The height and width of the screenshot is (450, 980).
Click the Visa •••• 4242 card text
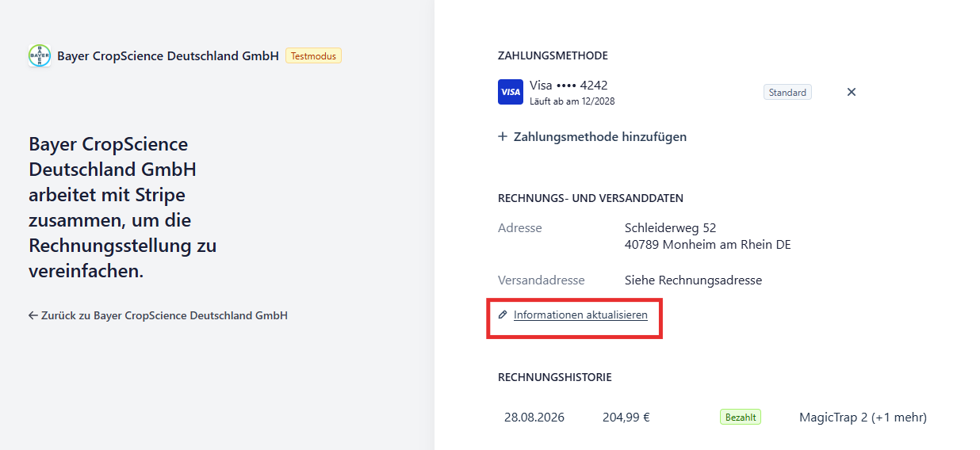[568, 85]
